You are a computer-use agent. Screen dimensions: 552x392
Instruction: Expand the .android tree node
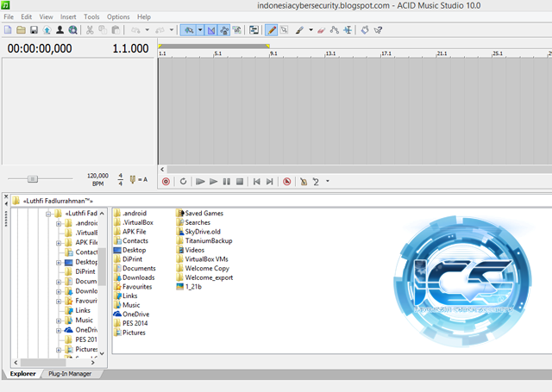(59, 224)
